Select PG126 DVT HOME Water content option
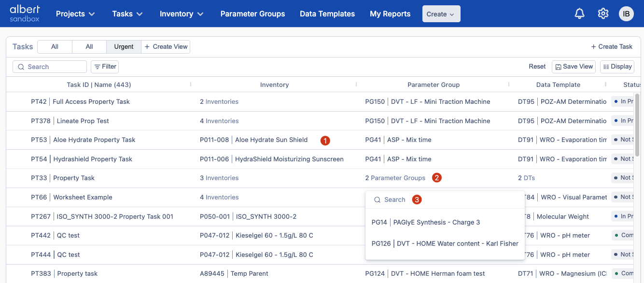 [445, 243]
